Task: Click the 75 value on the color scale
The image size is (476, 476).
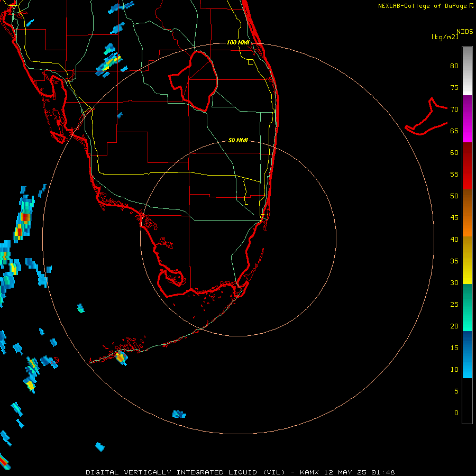Action: [454, 87]
